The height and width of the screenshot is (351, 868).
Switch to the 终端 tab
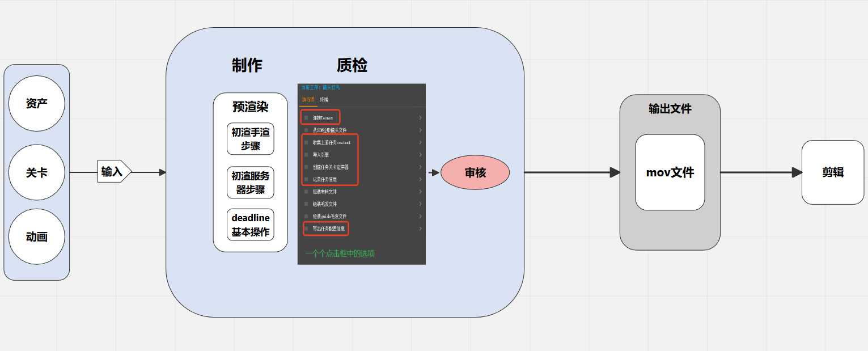click(324, 100)
